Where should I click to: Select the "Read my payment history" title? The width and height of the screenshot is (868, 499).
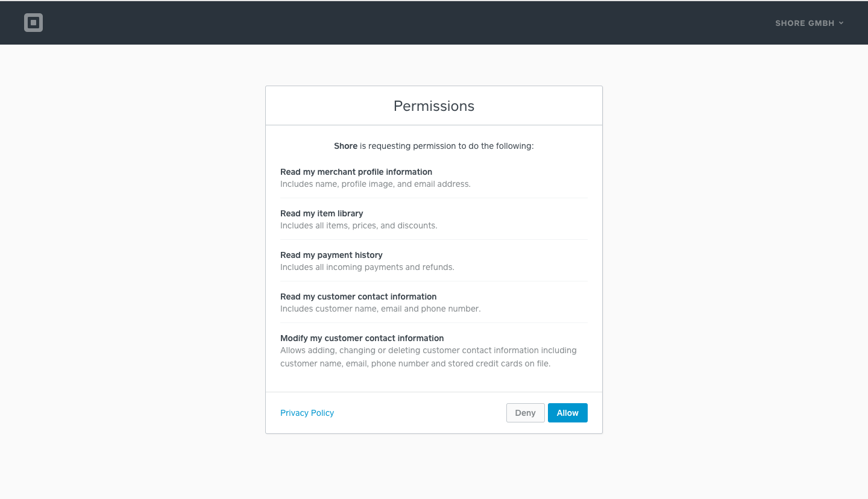[x=332, y=255]
